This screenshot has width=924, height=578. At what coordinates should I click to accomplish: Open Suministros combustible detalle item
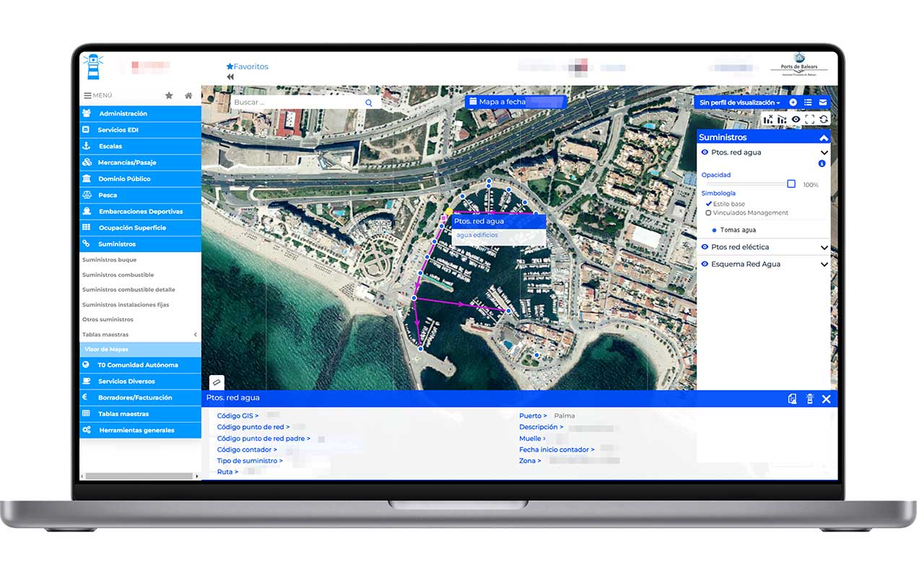coord(128,290)
